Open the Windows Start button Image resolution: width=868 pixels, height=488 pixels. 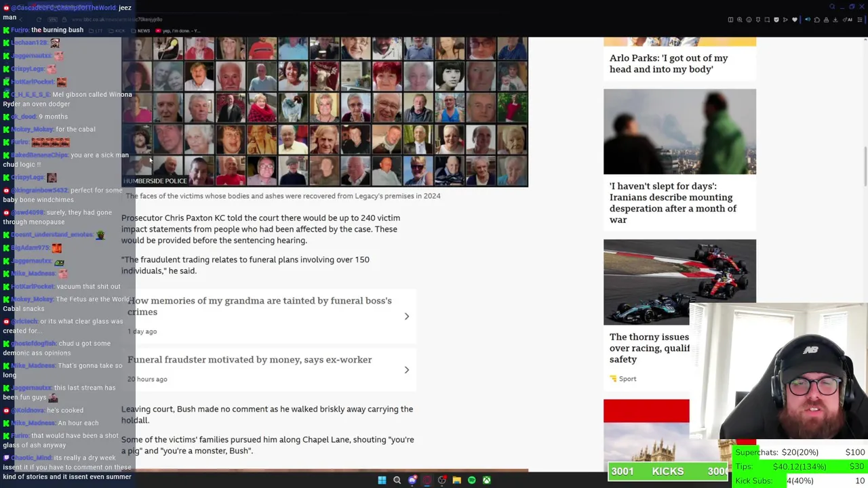click(x=382, y=480)
